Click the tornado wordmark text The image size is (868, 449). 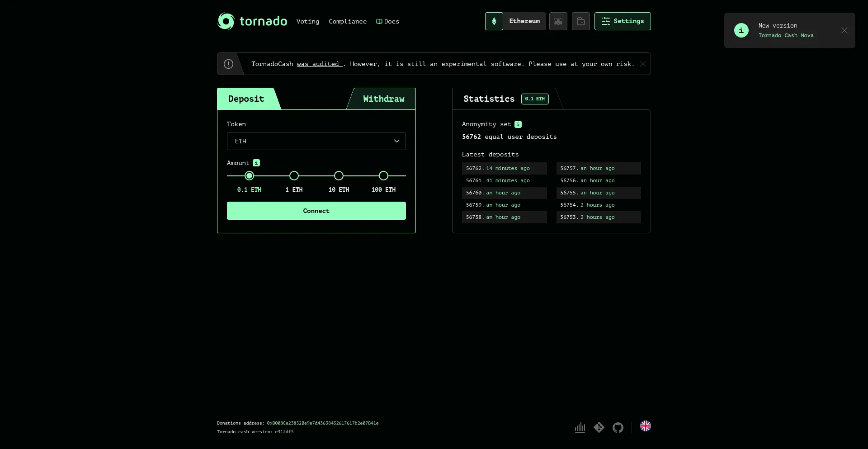(263, 21)
